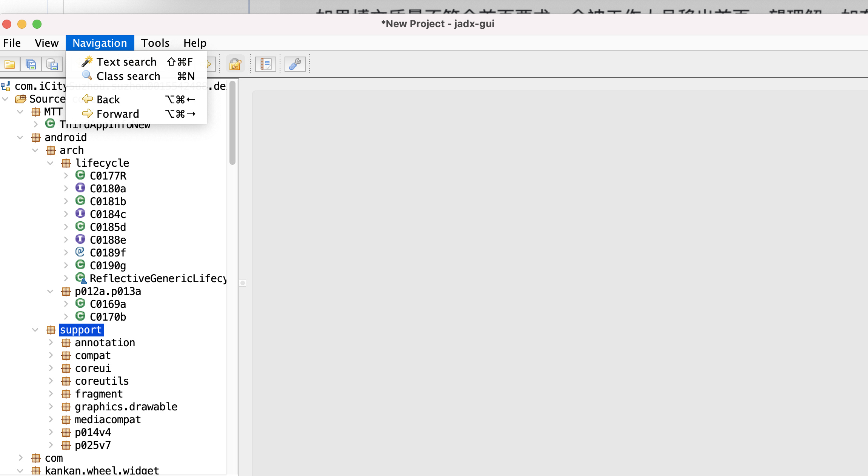This screenshot has height=476, width=868.
Task: Expand the com package chevron
Action: [21, 458]
